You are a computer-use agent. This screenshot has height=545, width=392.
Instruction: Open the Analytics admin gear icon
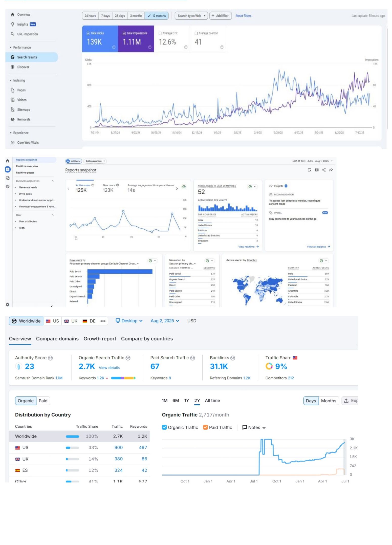pyautogui.click(x=8, y=304)
